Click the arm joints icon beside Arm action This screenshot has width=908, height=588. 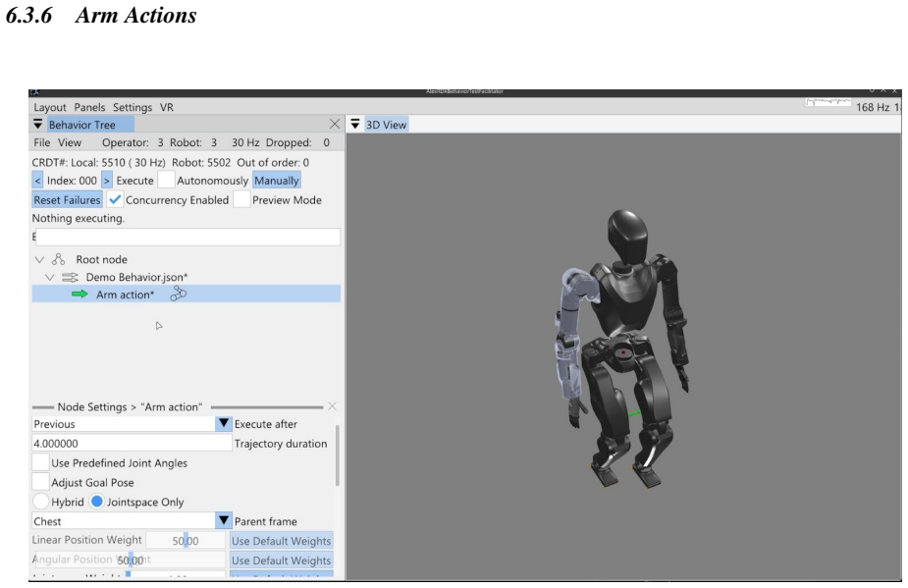point(179,294)
